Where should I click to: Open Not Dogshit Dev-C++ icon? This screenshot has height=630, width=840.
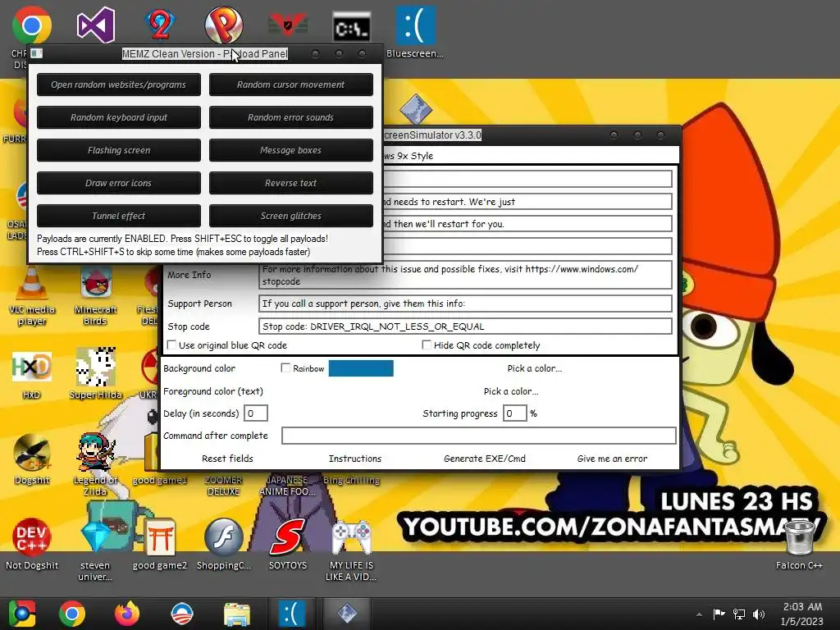click(32, 544)
